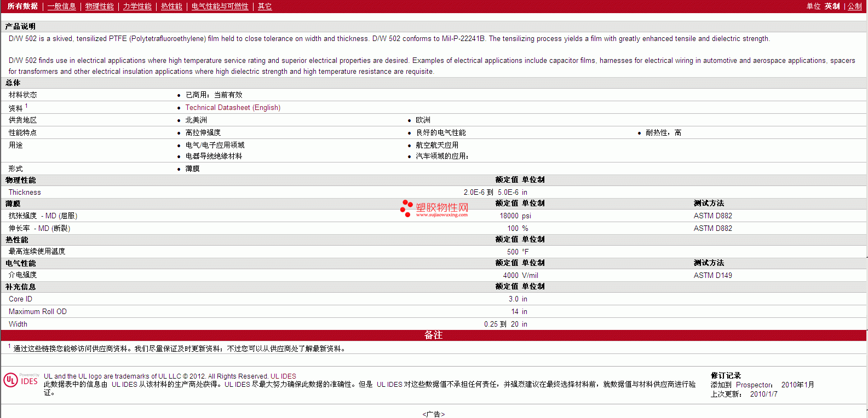Viewport: 868px width, 418px height.
Task: Open 电气性能与可燃性 tab
Action: click(x=220, y=6)
